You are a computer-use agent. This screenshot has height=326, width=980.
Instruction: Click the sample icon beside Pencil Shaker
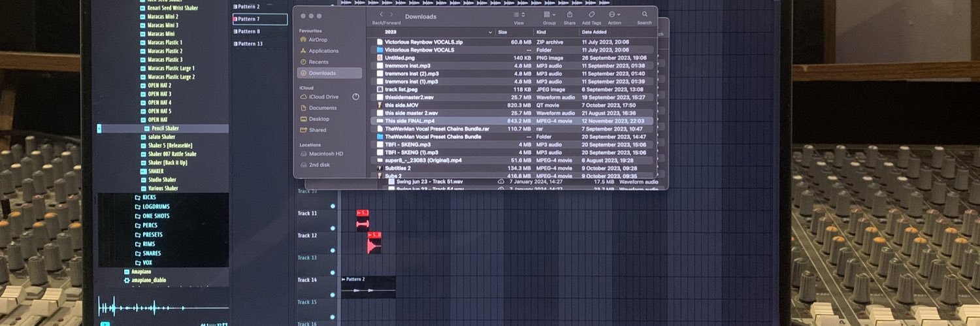click(x=146, y=129)
